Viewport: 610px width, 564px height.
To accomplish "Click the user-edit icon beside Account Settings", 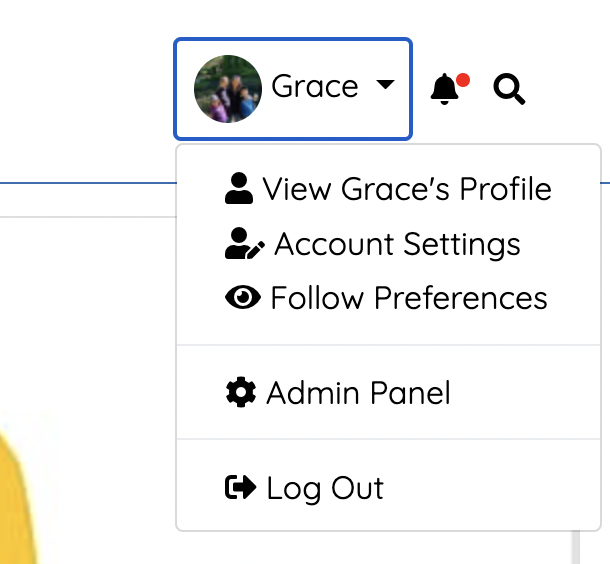I will click(245, 243).
